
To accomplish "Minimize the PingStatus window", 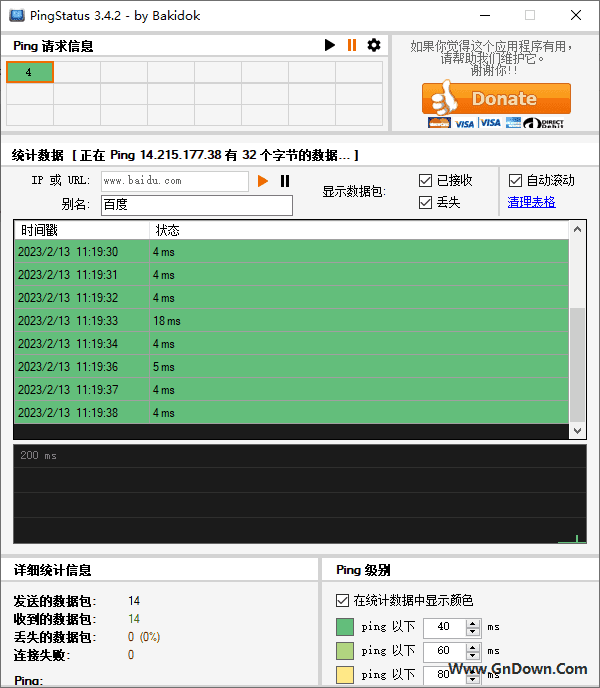I will tap(485, 15).
